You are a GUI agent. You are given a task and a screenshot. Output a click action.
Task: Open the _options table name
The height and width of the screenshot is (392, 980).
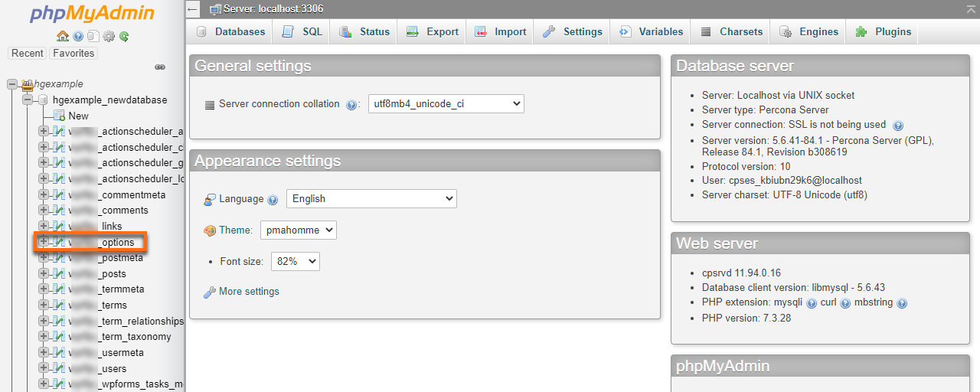pos(102,242)
